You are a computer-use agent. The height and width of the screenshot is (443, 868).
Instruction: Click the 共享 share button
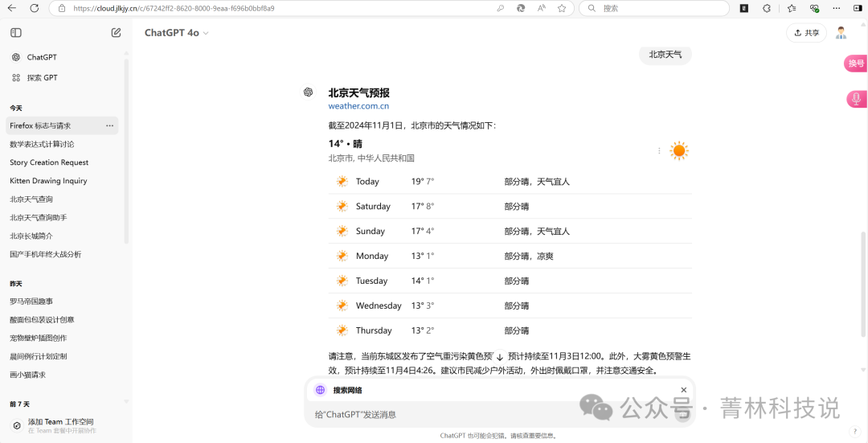click(x=806, y=33)
